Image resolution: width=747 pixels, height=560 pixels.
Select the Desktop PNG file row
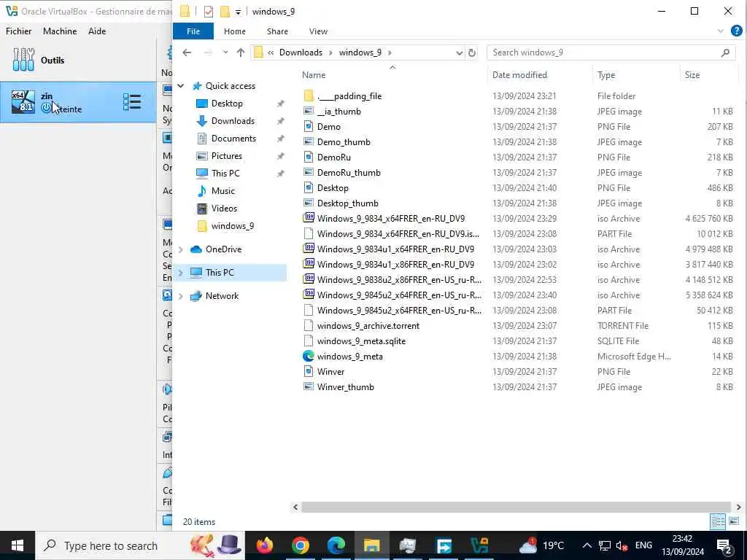pyautogui.click(x=518, y=188)
